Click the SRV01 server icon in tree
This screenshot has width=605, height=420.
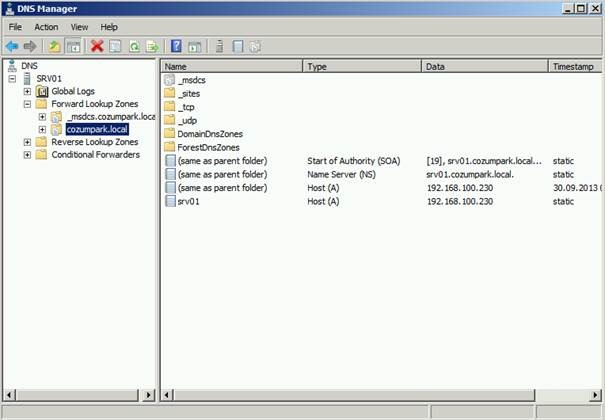pos(27,78)
